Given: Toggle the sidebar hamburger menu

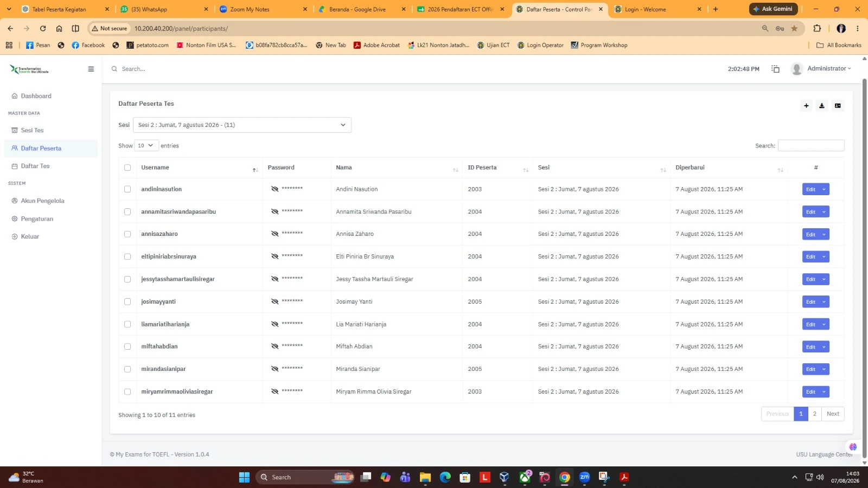Looking at the screenshot, I should click(91, 69).
